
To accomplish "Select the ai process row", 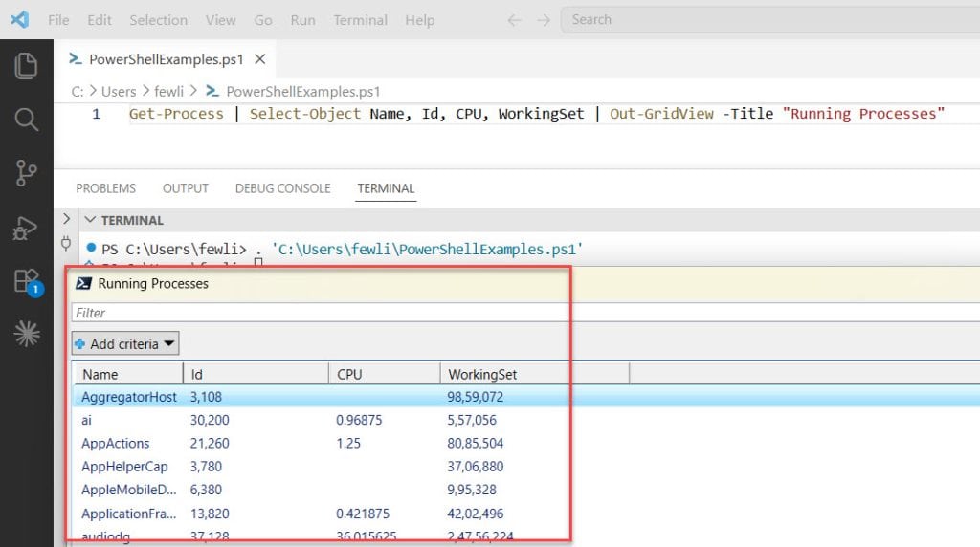I will pos(527,420).
